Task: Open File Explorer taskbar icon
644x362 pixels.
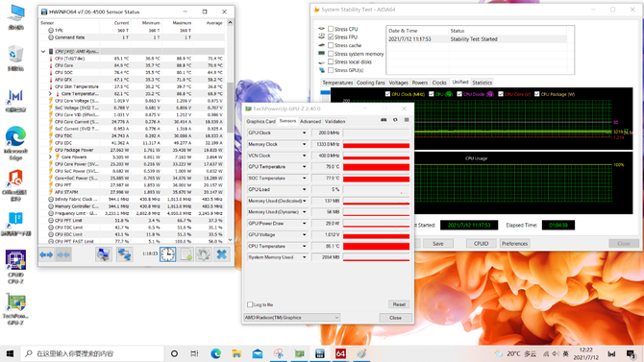Action: pyautogui.click(x=236, y=353)
